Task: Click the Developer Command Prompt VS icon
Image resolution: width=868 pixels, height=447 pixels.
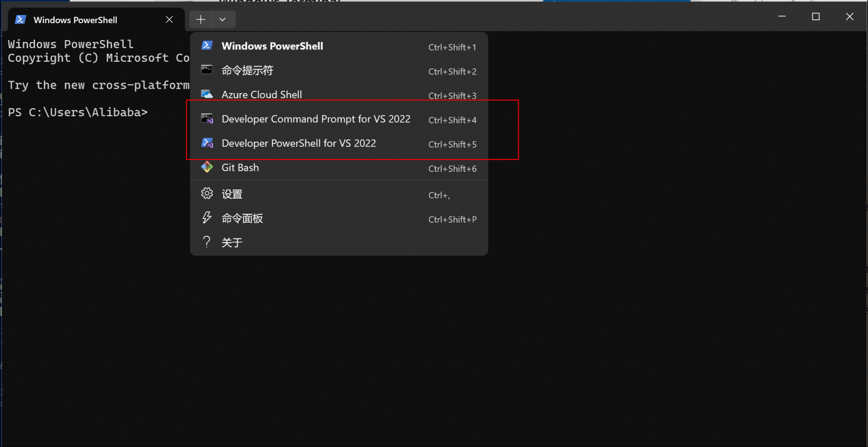Action: (x=207, y=119)
